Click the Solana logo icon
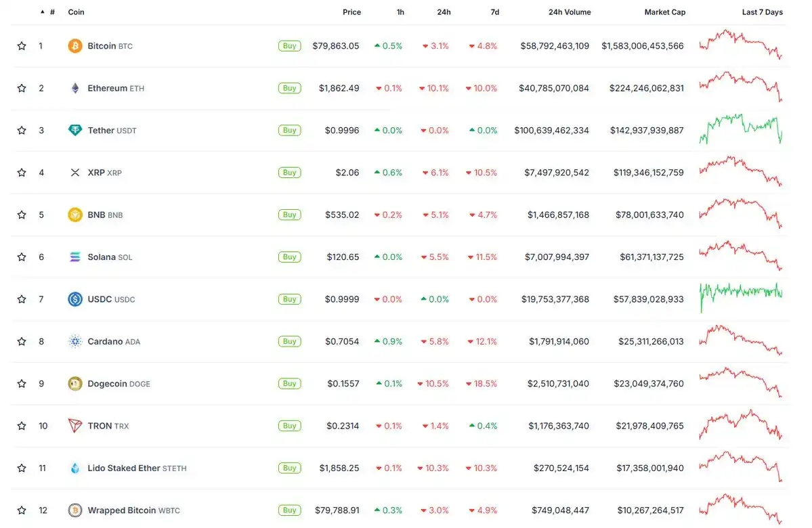Image resolution: width=812 pixels, height=528 pixels. point(75,257)
